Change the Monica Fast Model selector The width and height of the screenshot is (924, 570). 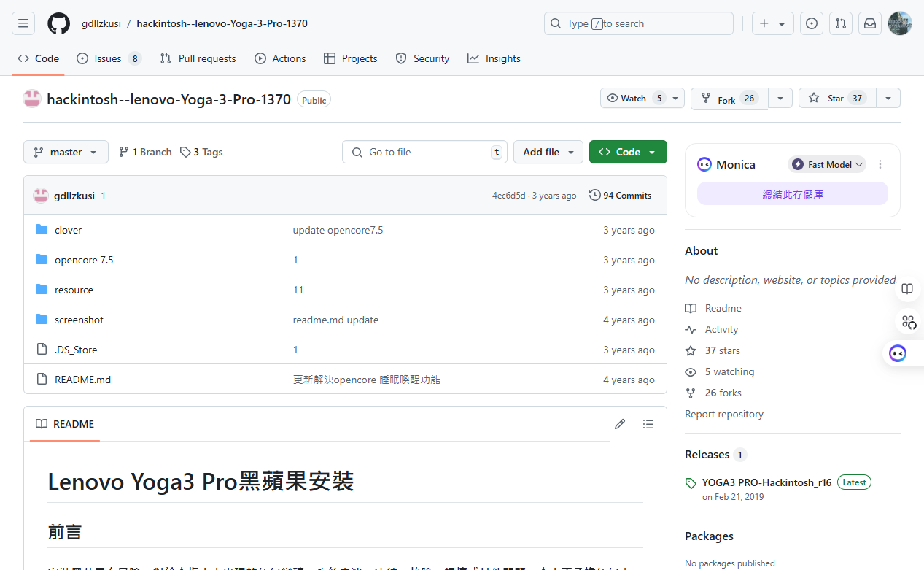coord(827,164)
